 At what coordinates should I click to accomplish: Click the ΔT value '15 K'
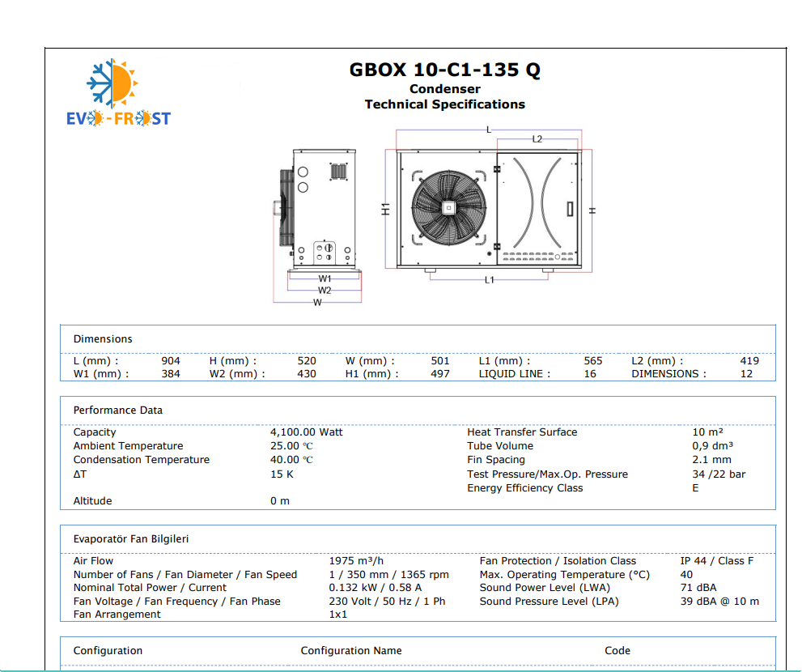[282, 474]
